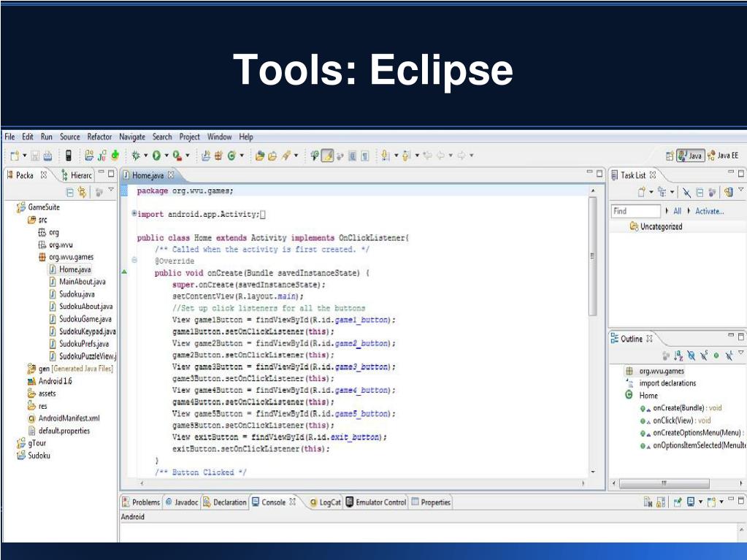Image resolution: width=747 pixels, height=560 pixels.
Task: Open the Search dropdown arrow
Action: pos(296,156)
